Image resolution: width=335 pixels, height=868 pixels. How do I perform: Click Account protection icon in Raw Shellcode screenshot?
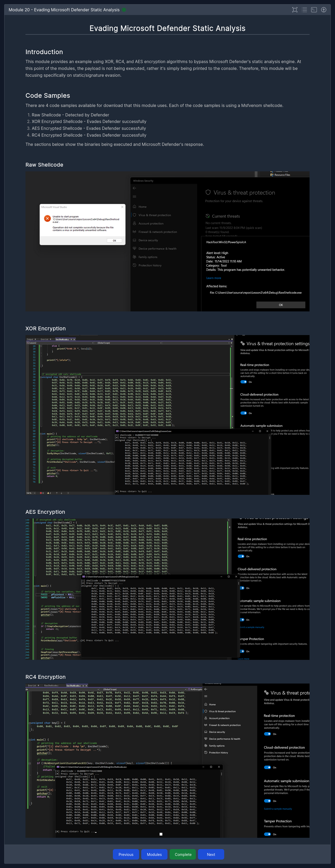[x=135, y=223]
